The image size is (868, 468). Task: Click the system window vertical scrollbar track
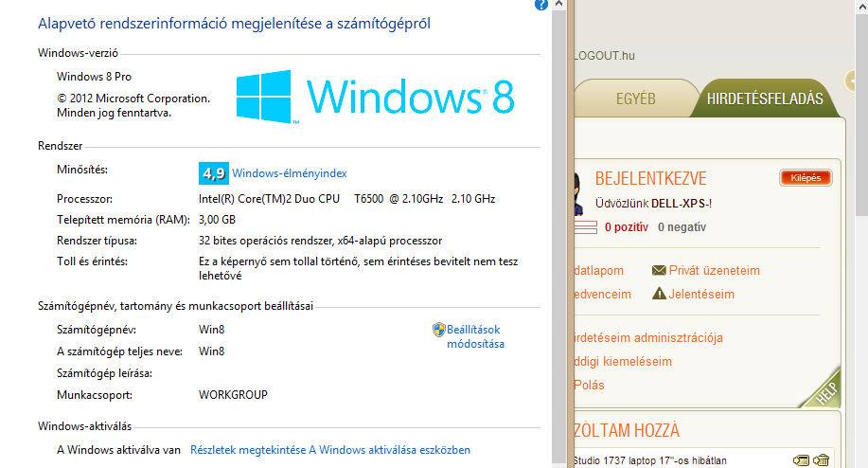558,238
